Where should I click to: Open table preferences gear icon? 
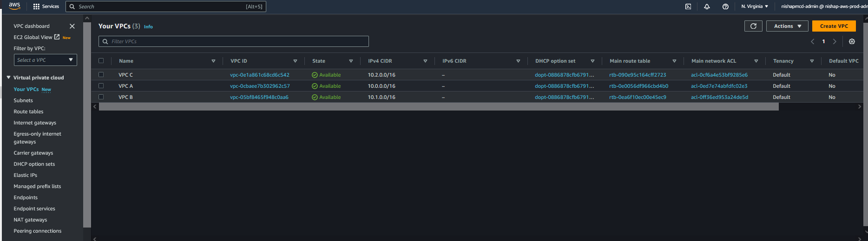pos(852,41)
